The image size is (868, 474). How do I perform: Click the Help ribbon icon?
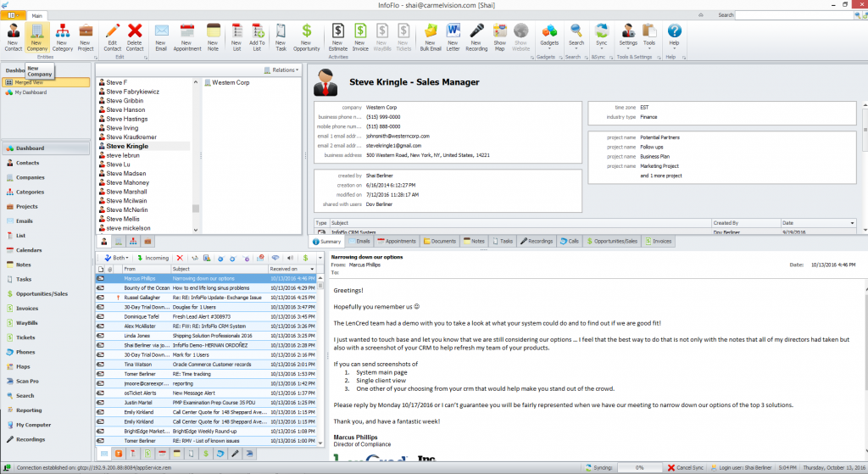(x=674, y=37)
